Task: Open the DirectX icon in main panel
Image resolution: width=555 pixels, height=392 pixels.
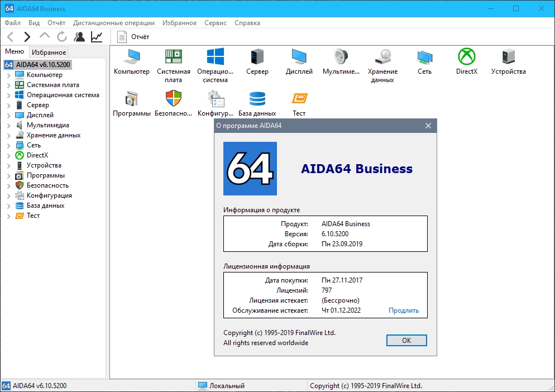Action: (467, 56)
